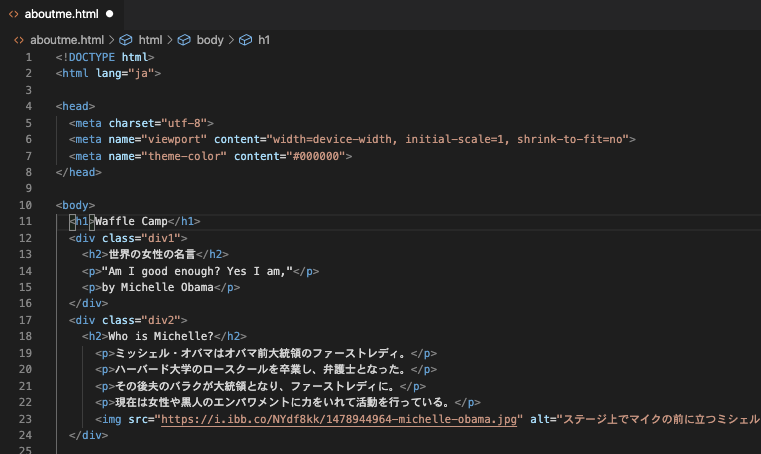Select the h1 breadcrumb item
The image size is (761, 454).
coord(264,40)
